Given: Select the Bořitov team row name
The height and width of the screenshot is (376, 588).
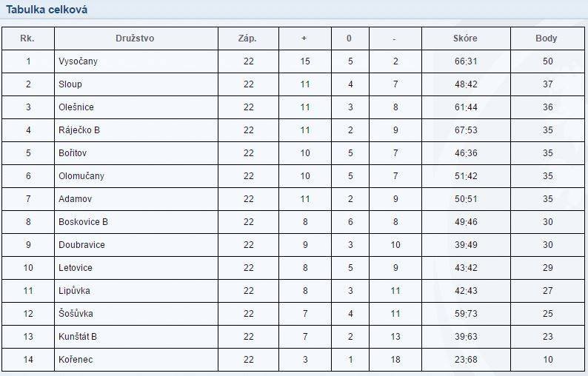Looking at the screenshot, I should [x=73, y=153].
